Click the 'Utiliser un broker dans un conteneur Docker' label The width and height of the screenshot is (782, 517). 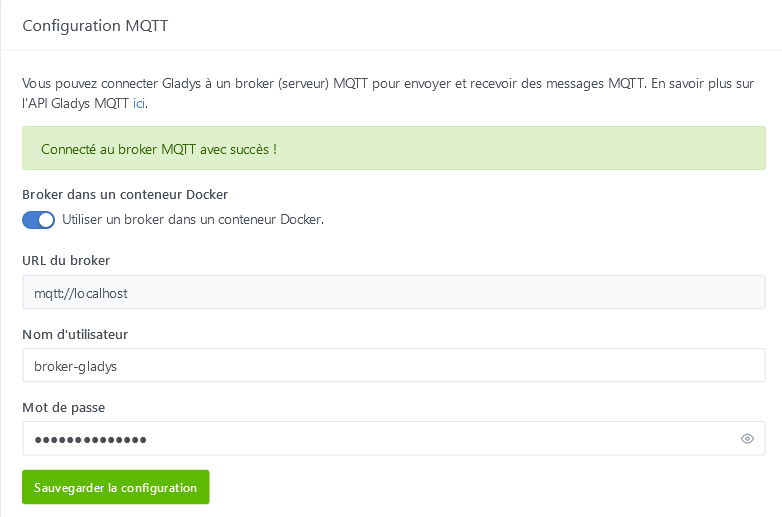[193, 220]
